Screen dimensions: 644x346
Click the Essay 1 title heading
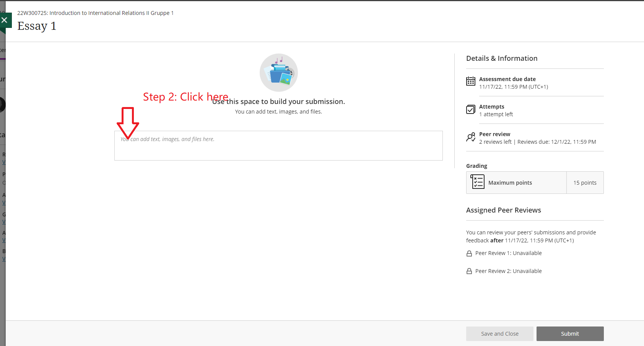pos(37,26)
